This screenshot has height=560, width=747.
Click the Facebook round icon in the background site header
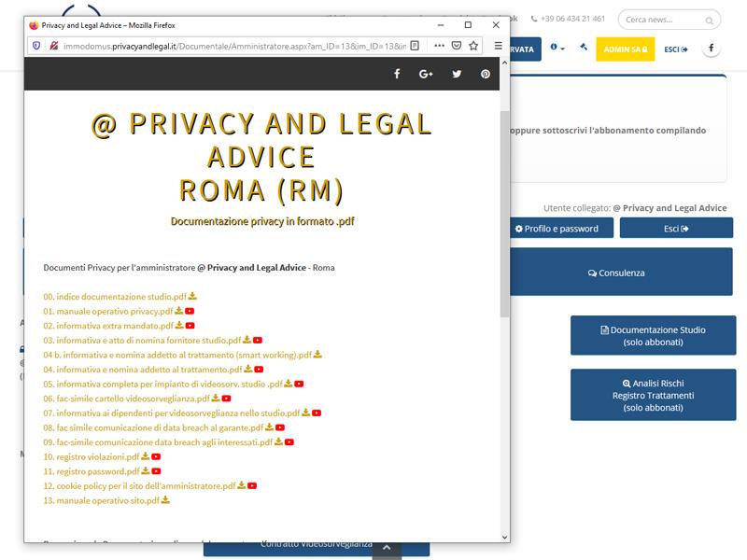coord(711,49)
